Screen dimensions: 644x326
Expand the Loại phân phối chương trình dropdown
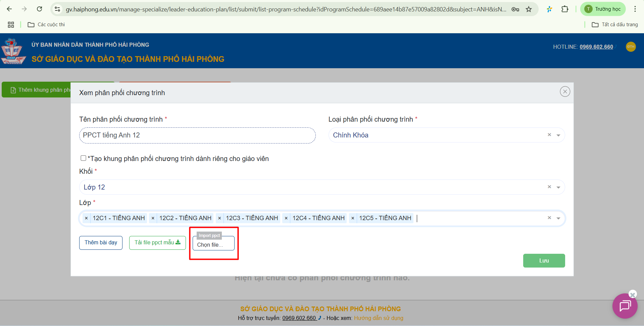point(558,135)
